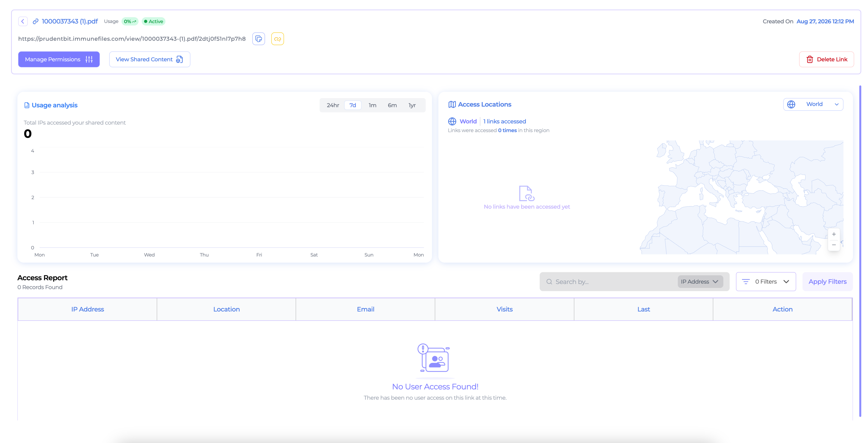Screen dimensions: 868x443
Task: Go back using the left chevron icon
Action: pyautogui.click(x=23, y=21)
